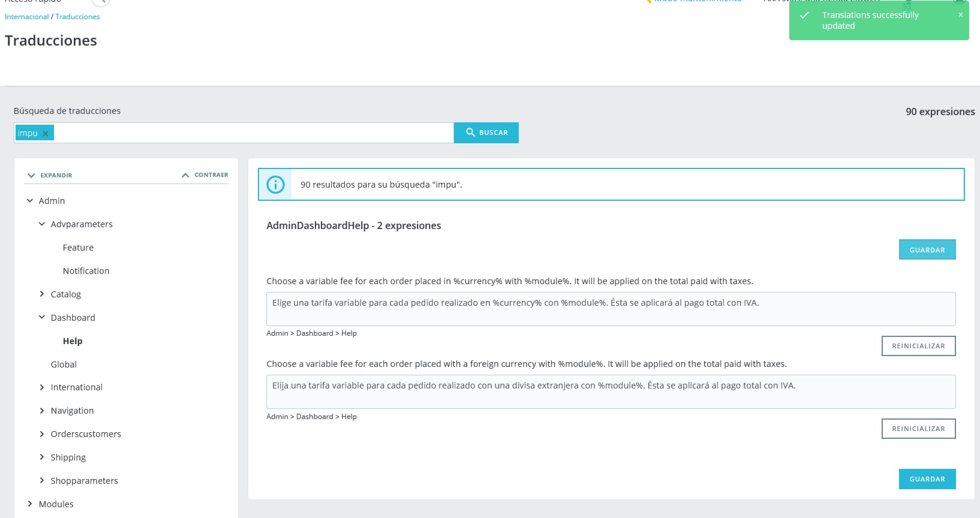Click "Admin > Dashboard > Help" under the second translation
The height and width of the screenshot is (518, 980).
click(311, 417)
